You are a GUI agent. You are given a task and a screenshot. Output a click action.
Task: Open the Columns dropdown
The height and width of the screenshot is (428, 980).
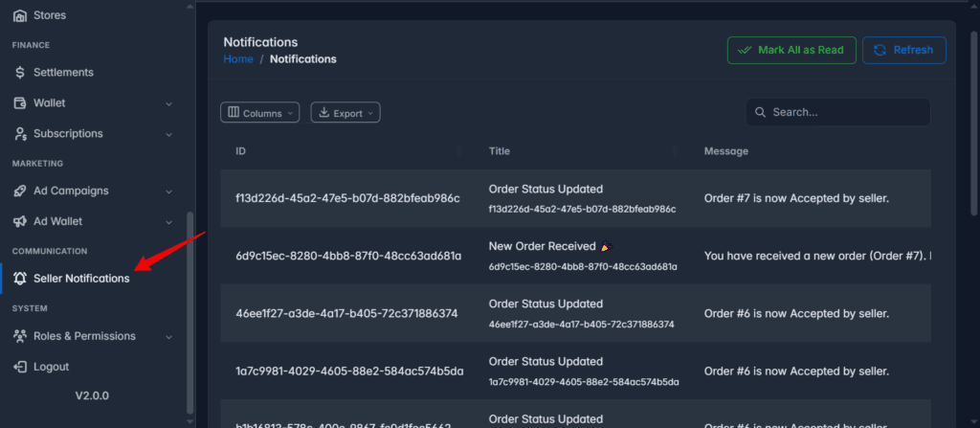click(260, 113)
